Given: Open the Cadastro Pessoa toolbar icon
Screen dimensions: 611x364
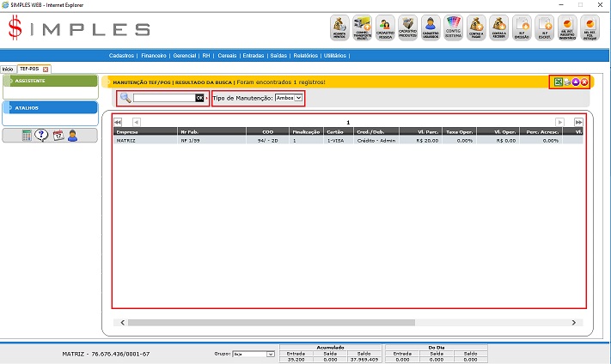Looking at the screenshot, I should pyautogui.click(x=386, y=28).
